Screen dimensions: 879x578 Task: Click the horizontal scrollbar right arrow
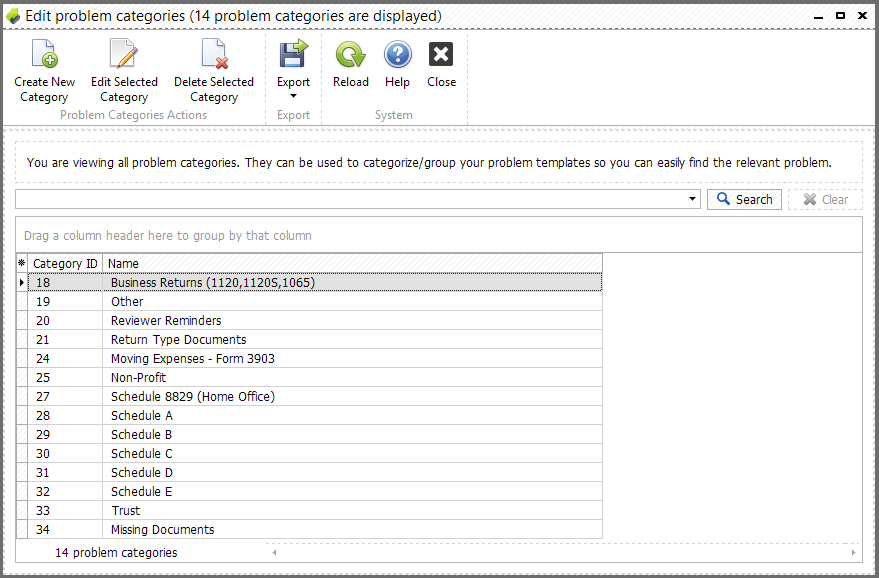[853, 552]
